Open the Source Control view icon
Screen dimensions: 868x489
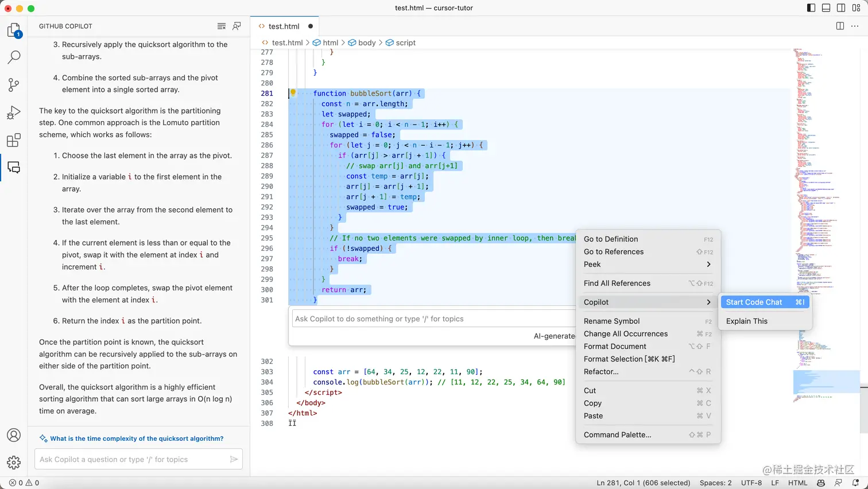(x=14, y=85)
